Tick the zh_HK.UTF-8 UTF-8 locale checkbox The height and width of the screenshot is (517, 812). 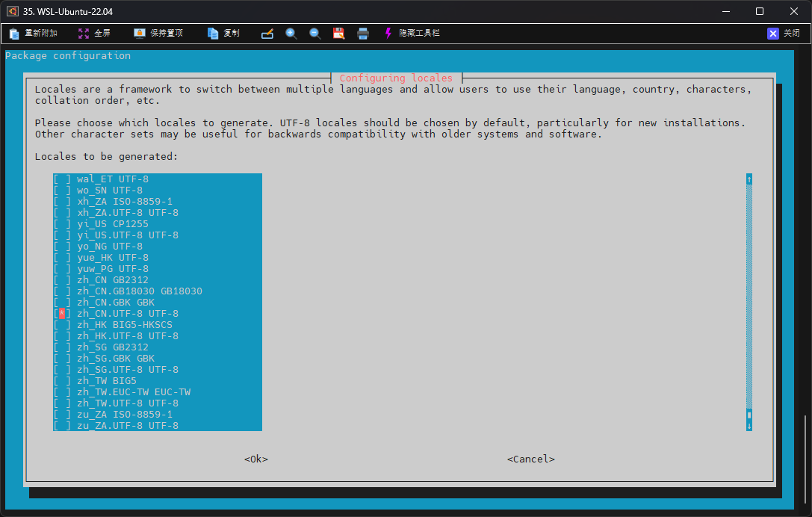tap(62, 336)
